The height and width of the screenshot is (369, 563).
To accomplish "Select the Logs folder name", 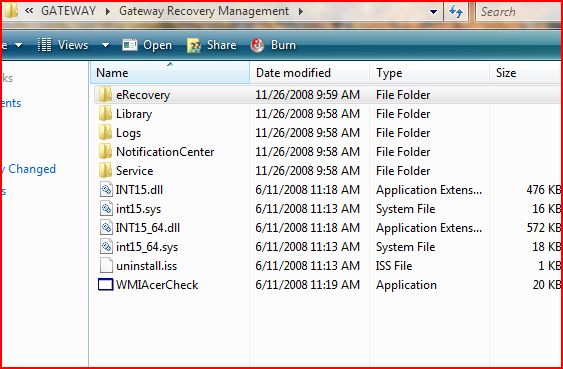I will [x=128, y=133].
